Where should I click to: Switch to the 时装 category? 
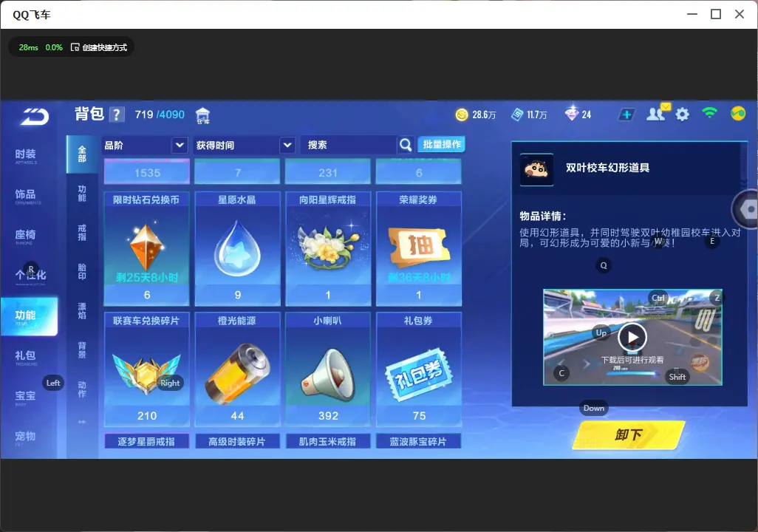pyautogui.click(x=26, y=156)
